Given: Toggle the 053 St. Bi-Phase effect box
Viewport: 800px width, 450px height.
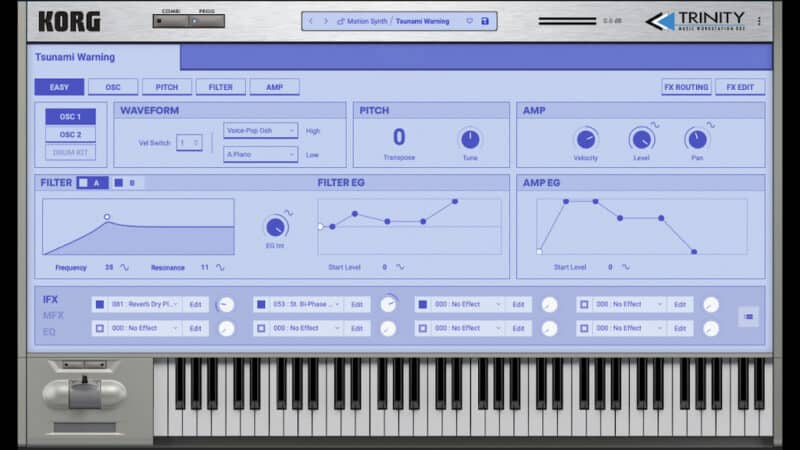Looking at the screenshot, I should point(262,304).
